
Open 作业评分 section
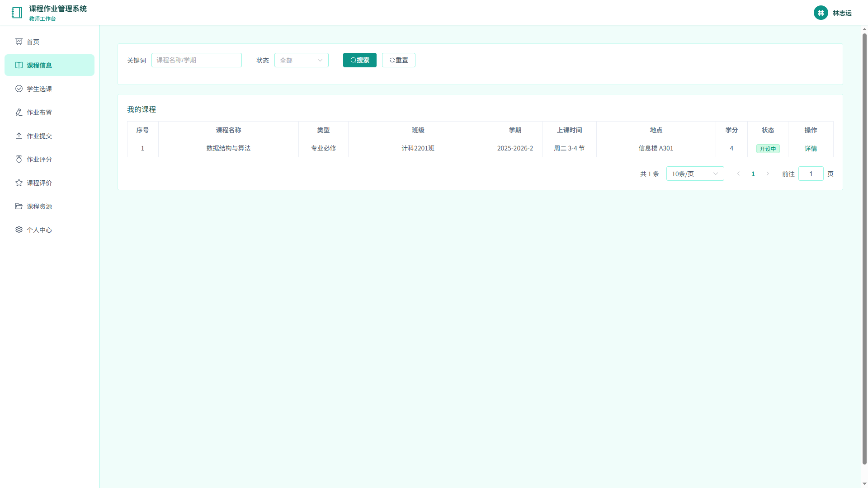point(50,159)
